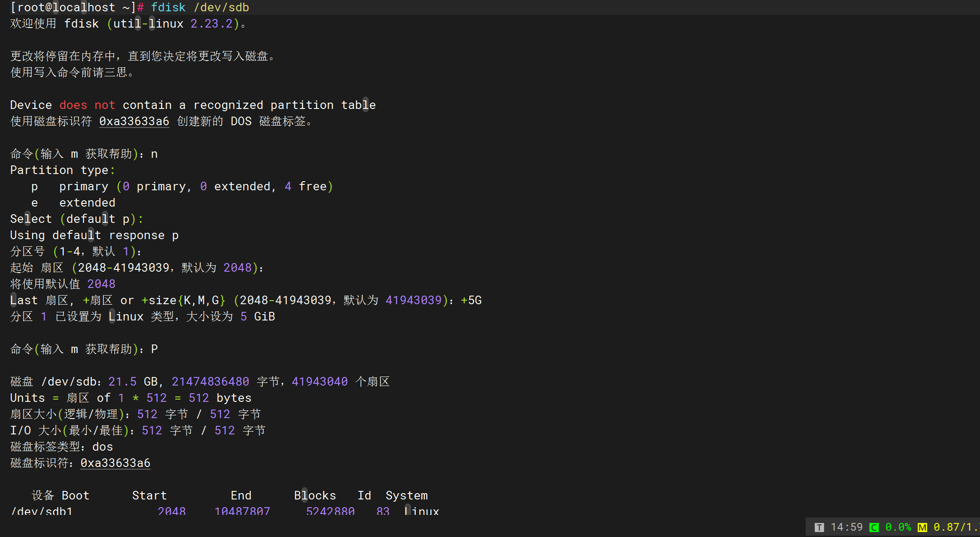Click the 'Using default response p' line
Image resolution: width=980 pixels, height=537 pixels.
(94, 235)
